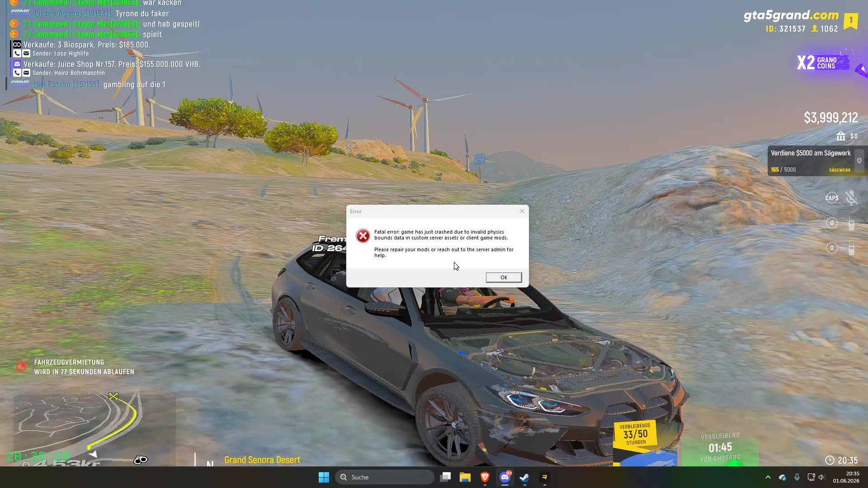This screenshot has width=868, height=488.
Task: Click the PRIME badge beside Tyrone Agabey
Action: [20, 12]
